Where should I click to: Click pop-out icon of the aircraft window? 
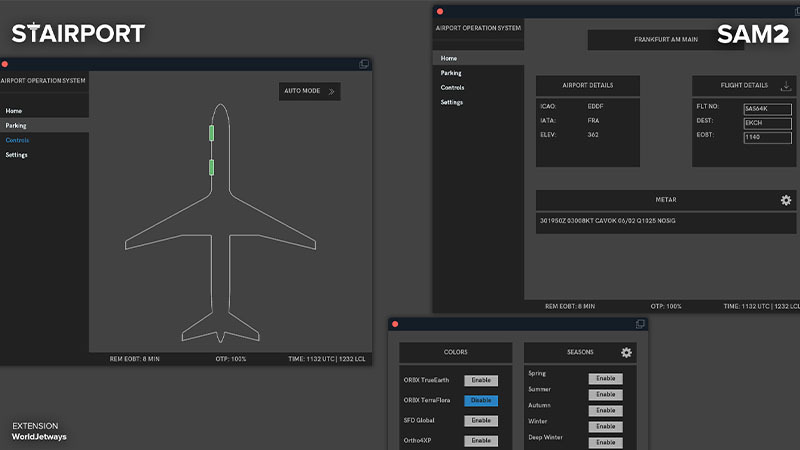[x=364, y=64]
